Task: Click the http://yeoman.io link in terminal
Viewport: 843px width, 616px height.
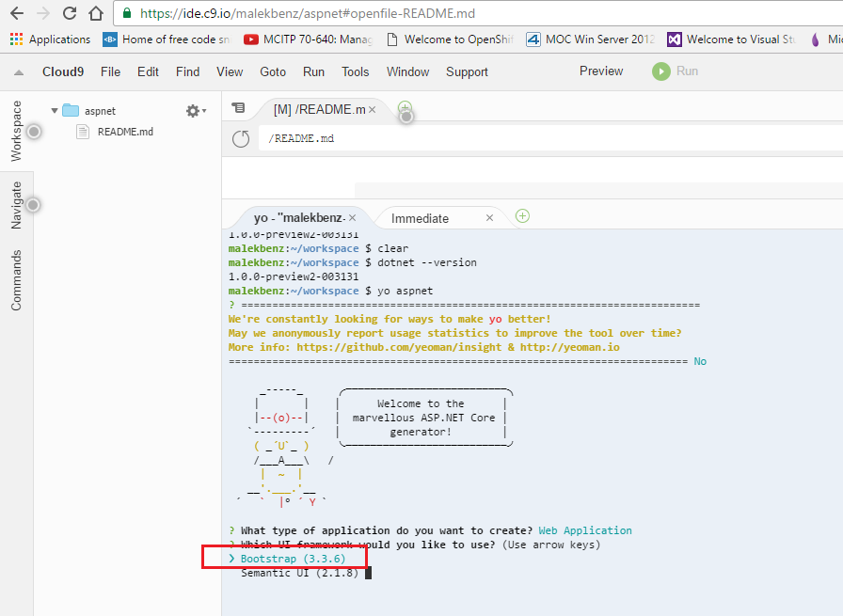Action: (x=570, y=347)
